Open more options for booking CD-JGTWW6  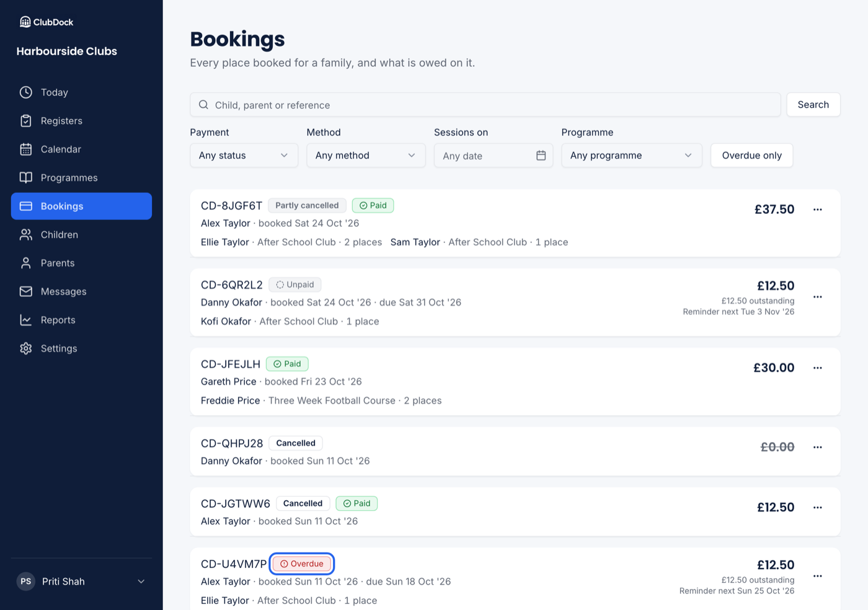coord(818,508)
